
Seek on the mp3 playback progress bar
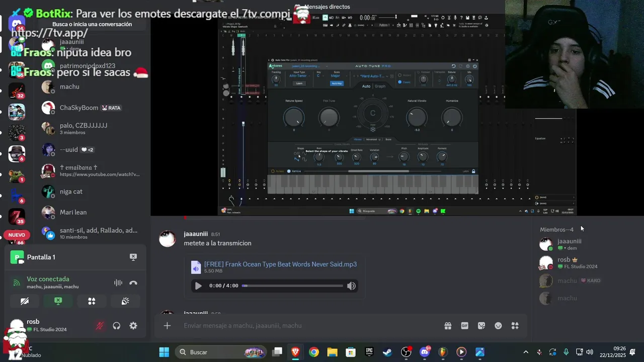tap(293, 286)
